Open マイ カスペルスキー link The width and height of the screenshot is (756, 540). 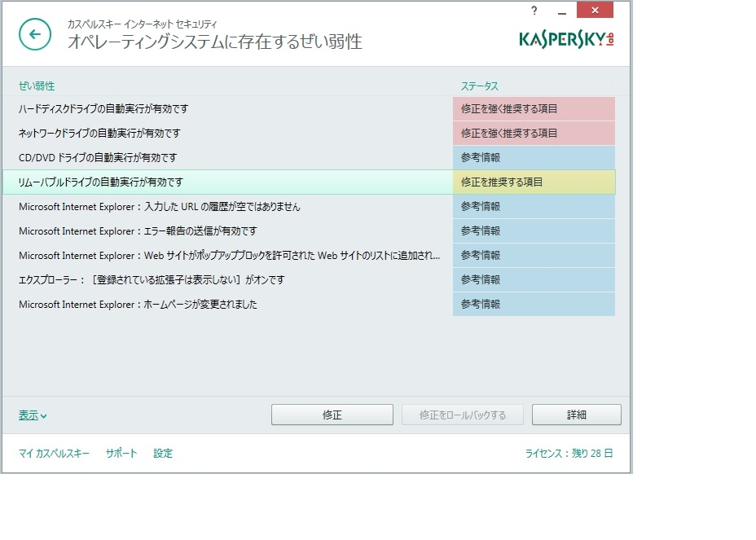click(x=54, y=453)
